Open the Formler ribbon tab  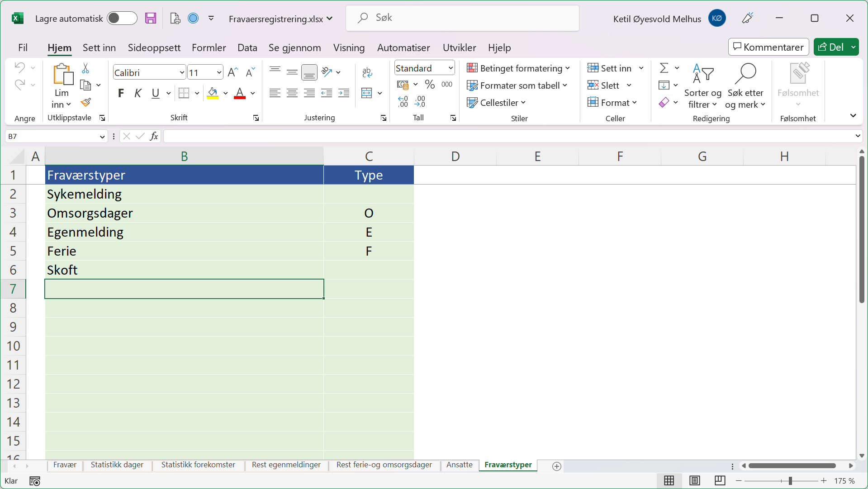[x=209, y=48]
